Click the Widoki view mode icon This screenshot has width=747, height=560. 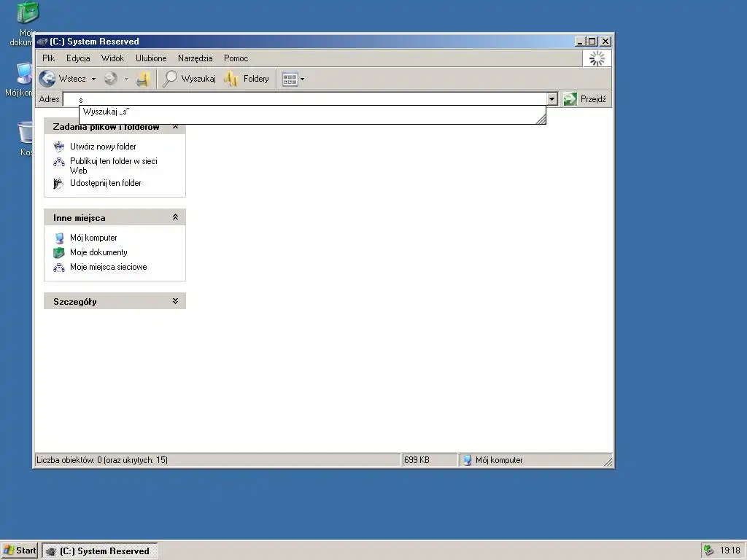(x=290, y=79)
